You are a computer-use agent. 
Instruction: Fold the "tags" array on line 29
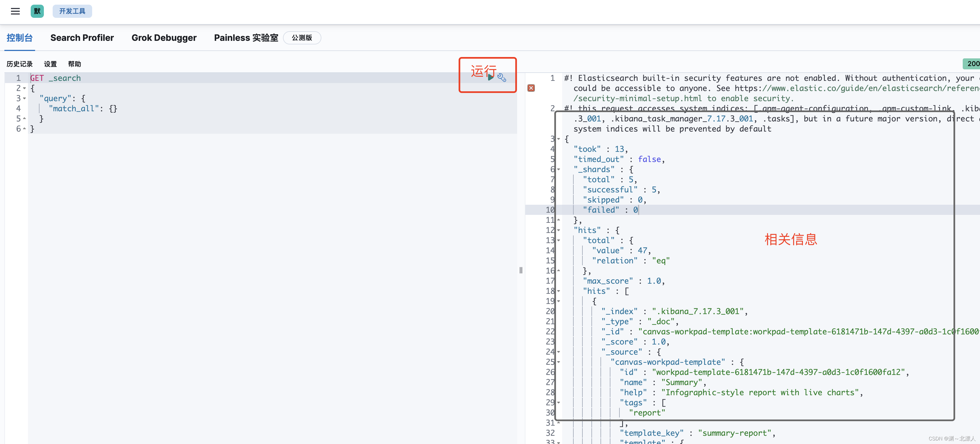click(x=559, y=403)
